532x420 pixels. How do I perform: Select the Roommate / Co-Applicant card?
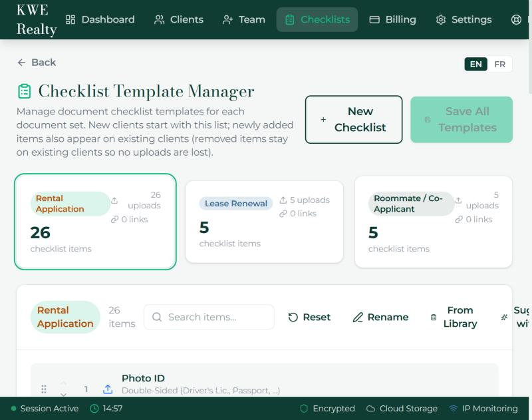pos(434,222)
